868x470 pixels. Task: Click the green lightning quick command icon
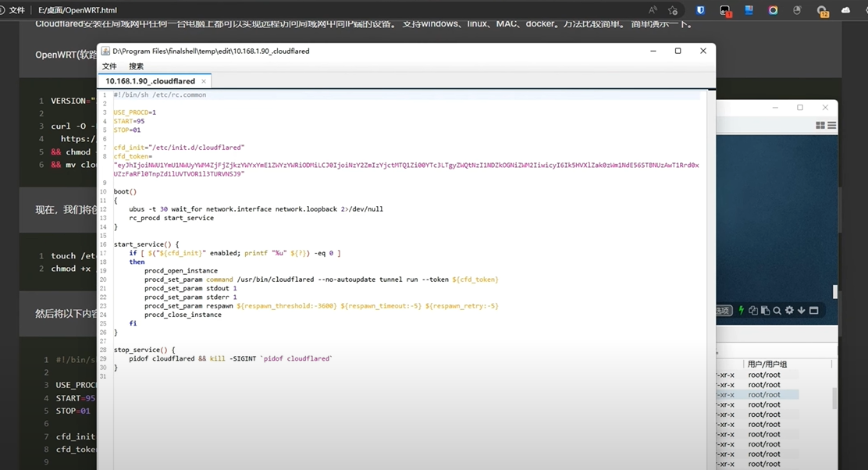(742, 311)
